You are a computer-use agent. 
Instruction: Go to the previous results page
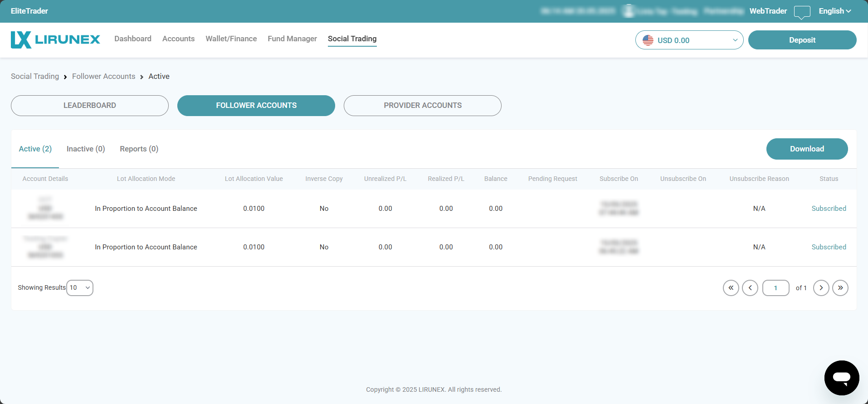point(750,288)
